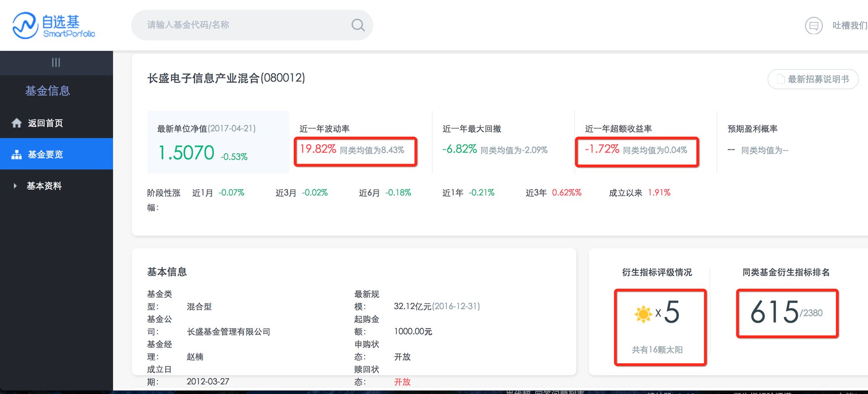Click company name 长盛基金管理有限公司
The height and width of the screenshot is (394, 868).
(228, 332)
